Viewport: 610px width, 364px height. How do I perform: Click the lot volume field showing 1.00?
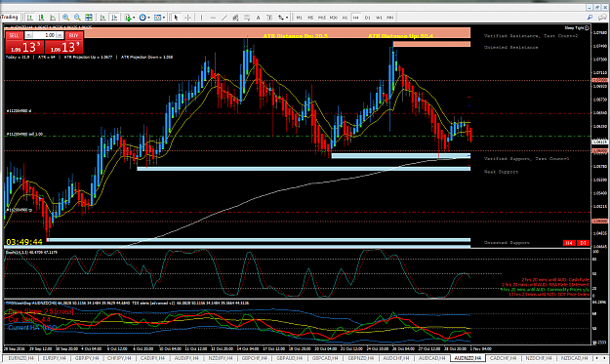[44, 35]
